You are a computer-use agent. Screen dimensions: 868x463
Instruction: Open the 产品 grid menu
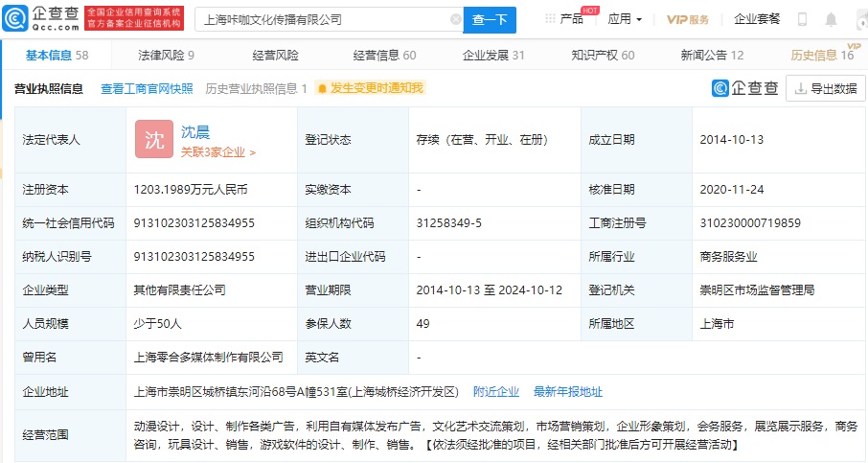tap(564, 19)
